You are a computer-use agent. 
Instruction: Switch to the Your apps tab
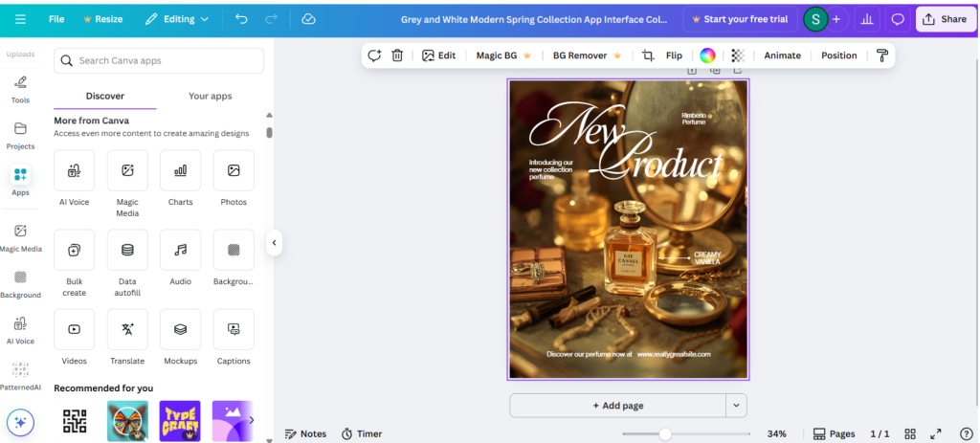click(210, 96)
